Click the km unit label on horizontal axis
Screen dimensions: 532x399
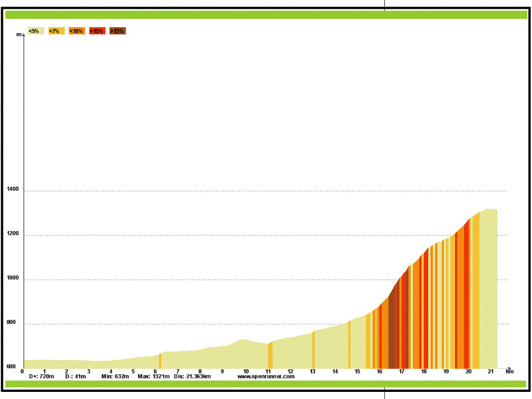[510, 372]
